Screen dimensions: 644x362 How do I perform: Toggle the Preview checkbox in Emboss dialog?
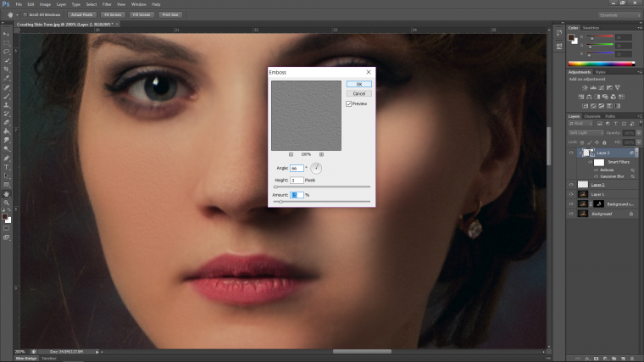click(x=349, y=104)
